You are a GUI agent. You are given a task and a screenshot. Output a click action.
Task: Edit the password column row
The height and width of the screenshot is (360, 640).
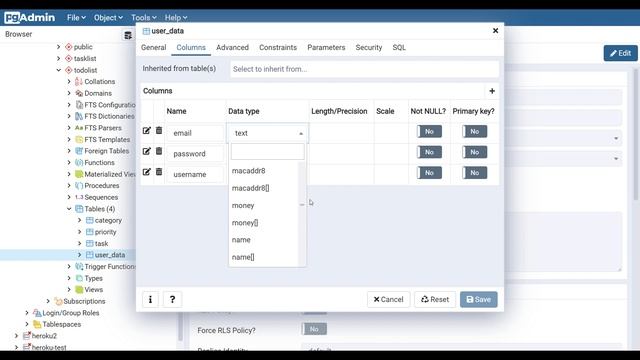(147, 151)
